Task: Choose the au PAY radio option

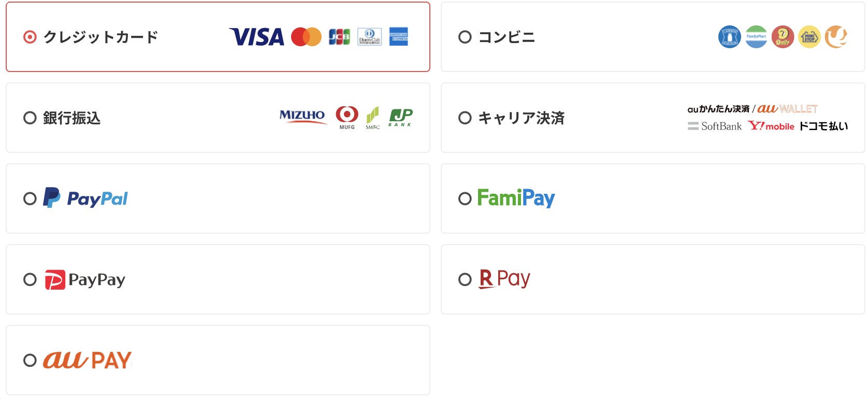Action: click(x=30, y=360)
